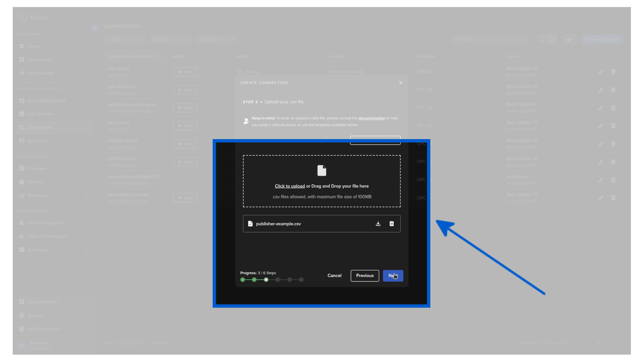Click the file icon in drop zone

pyautogui.click(x=322, y=171)
